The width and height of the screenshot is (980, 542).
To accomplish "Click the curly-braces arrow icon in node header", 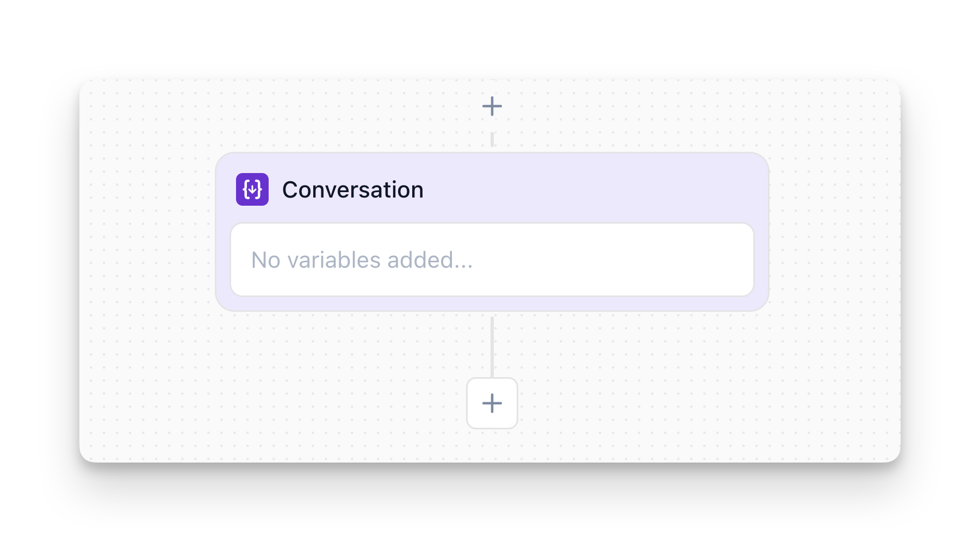I will coord(252,189).
